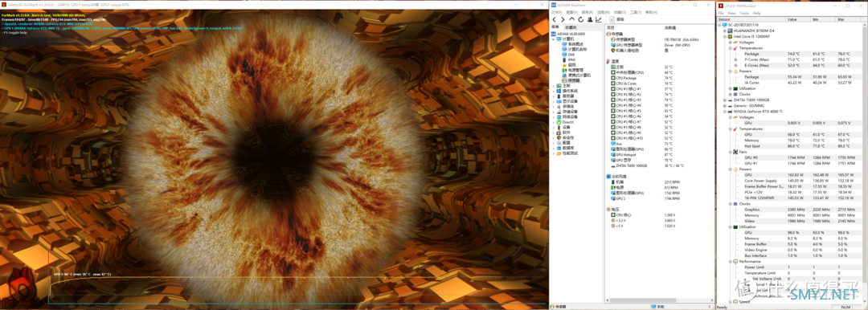Expand Generic- SD/MMC node in HWMonitor
Image resolution: width=868 pixels, height=310 pixels.
coord(725,105)
